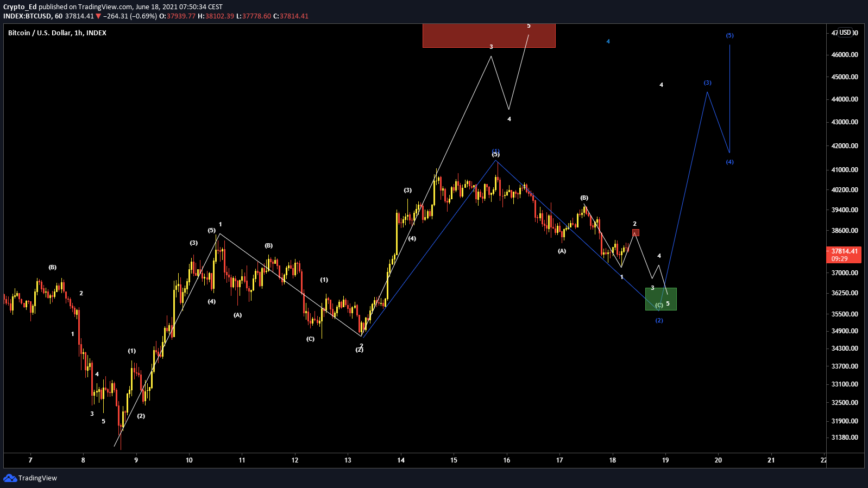Click the TradingView logo icon

point(10,478)
